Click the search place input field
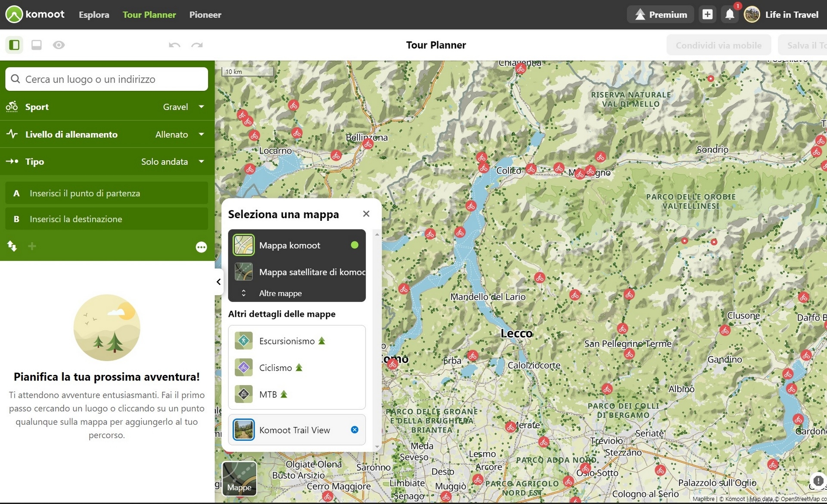This screenshot has height=504, width=827. click(106, 79)
